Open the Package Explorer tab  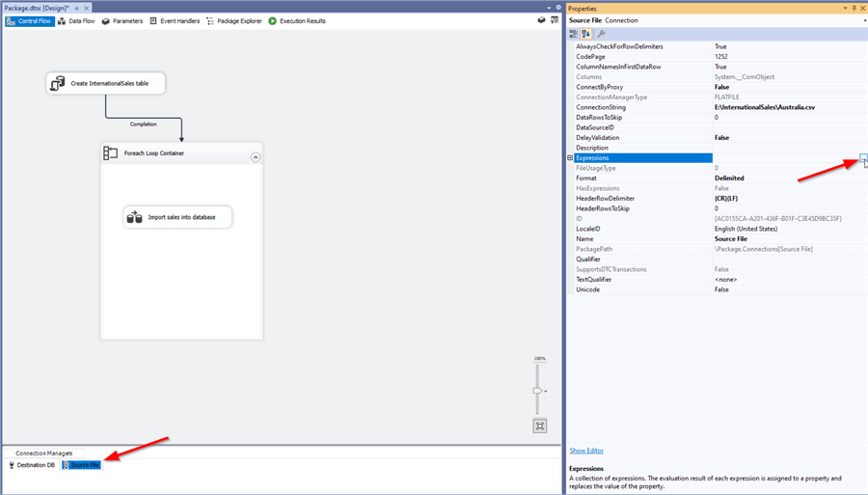click(232, 20)
